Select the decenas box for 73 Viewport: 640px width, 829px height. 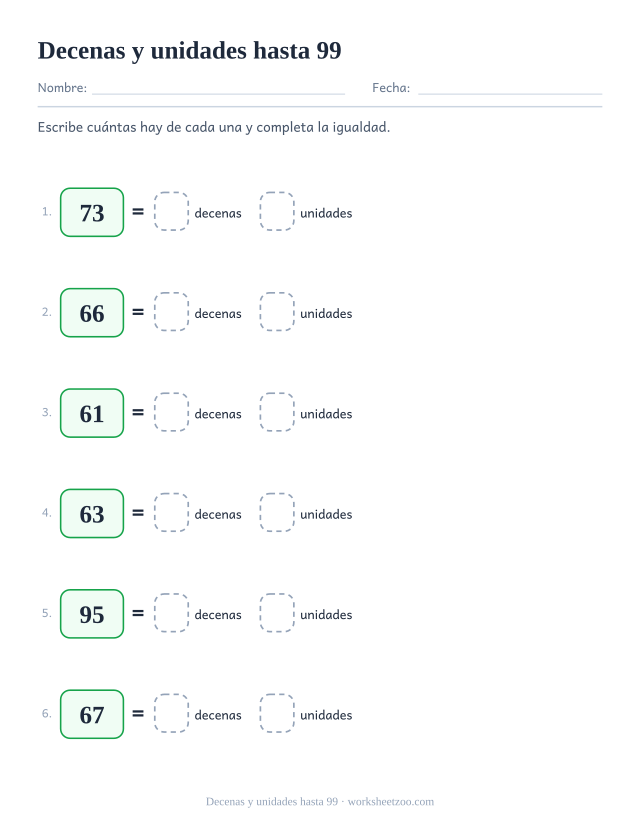(171, 211)
